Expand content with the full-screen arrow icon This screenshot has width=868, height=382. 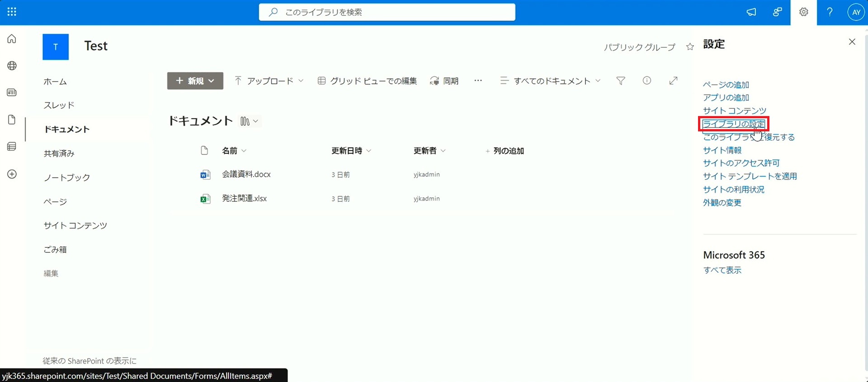[673, 81]
